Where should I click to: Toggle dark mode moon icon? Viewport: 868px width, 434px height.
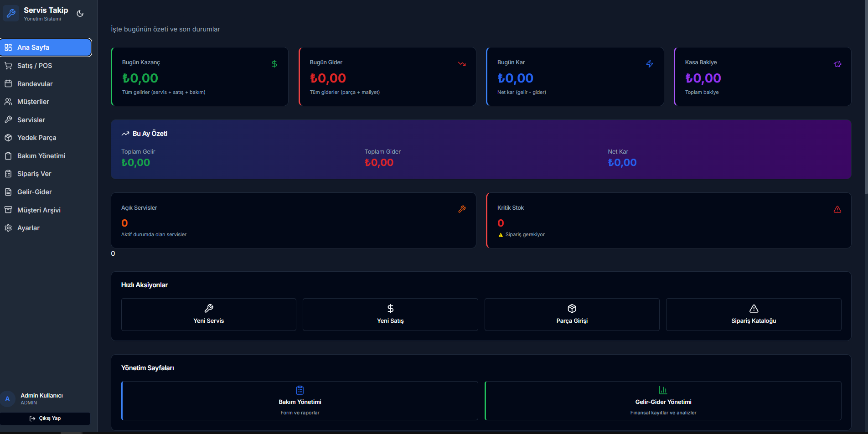pos(80,14)
